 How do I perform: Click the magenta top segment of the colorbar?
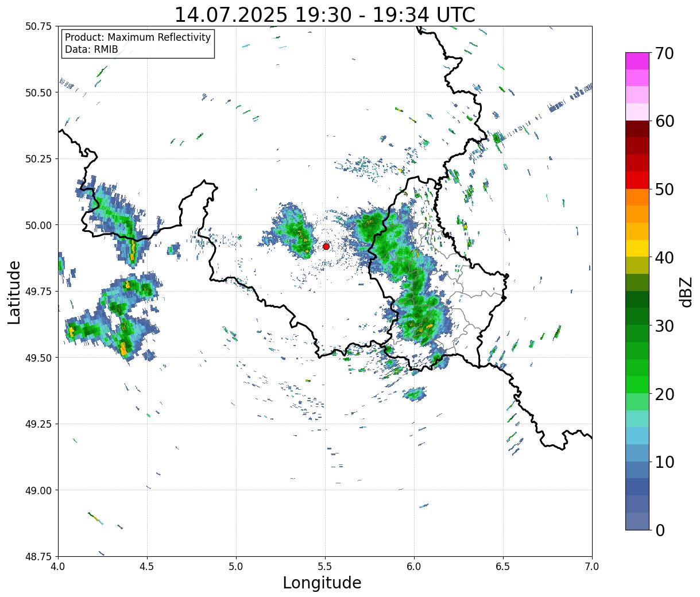(637, 61)
